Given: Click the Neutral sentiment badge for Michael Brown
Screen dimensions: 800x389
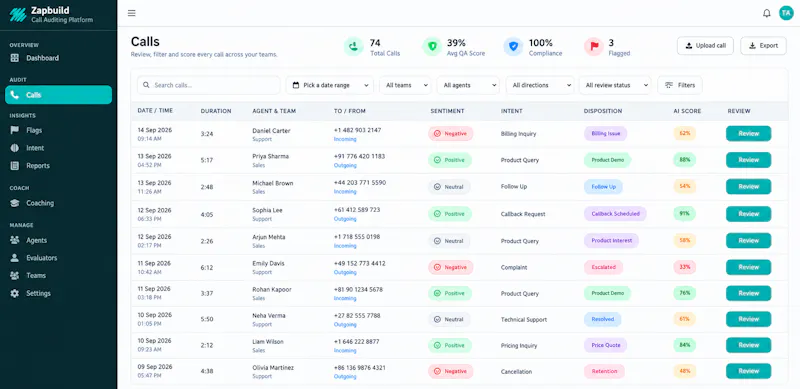Looking at the screenshot, I should pos(449,187).
